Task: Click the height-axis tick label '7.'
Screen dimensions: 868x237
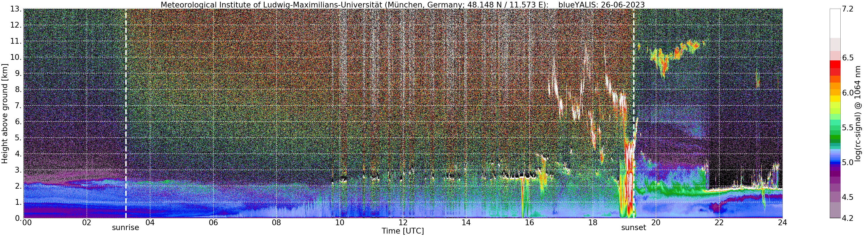Action: (18, 106)
